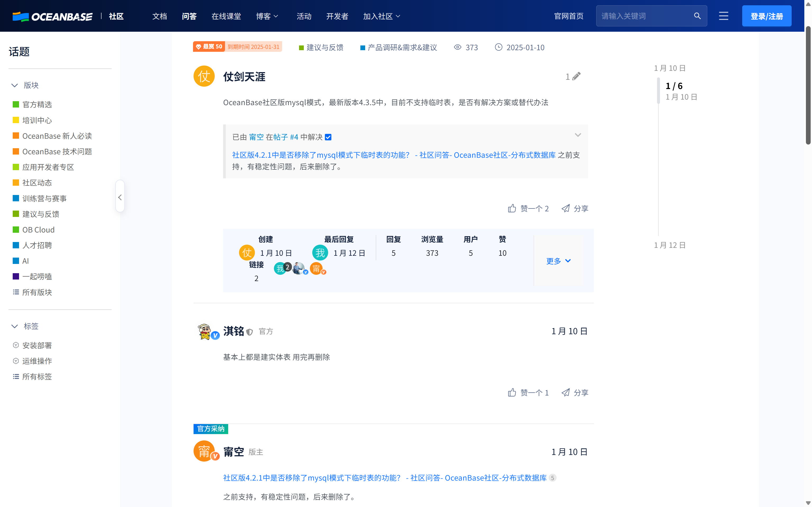Click the search magnifier icon
The image size is (812, 507).
click(697, 16)
